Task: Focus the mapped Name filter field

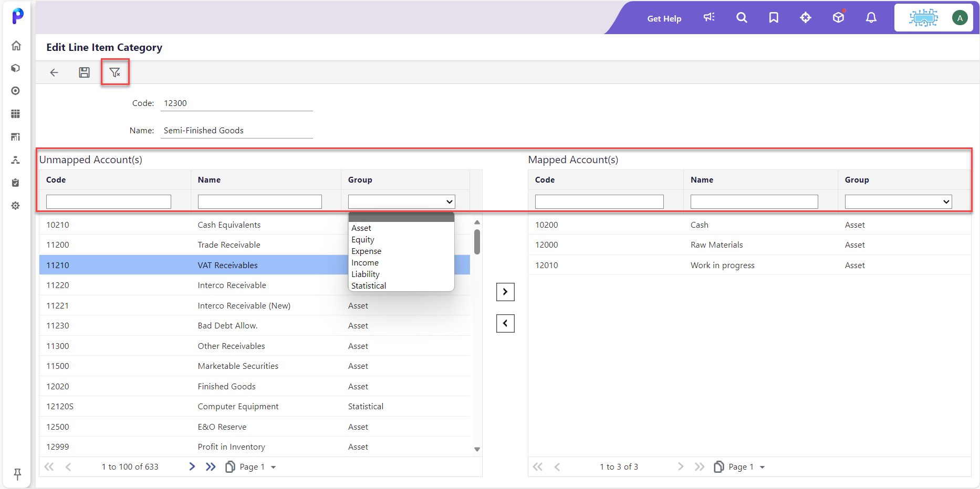Action: point(754,201)
